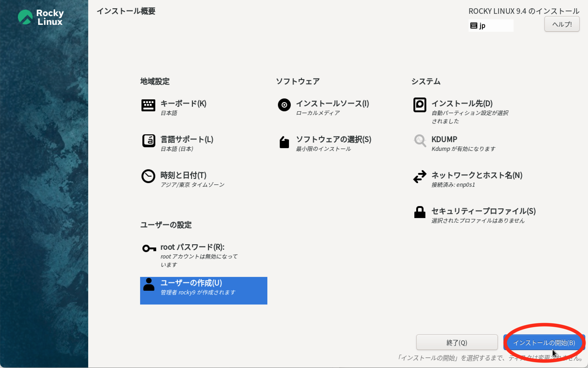Click アジア/東京 タイムゾーン text
This screenshot has width=588, height=368.
[192, 185]
